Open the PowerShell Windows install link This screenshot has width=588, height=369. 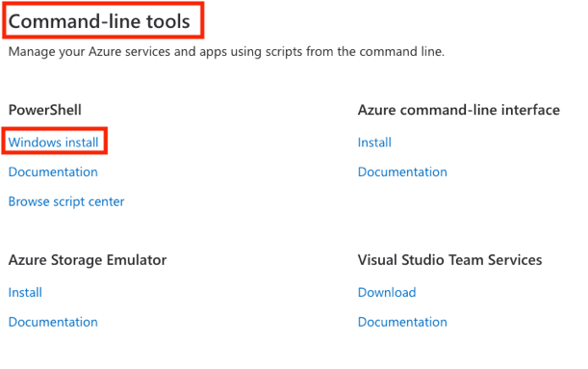click(53, 143)
